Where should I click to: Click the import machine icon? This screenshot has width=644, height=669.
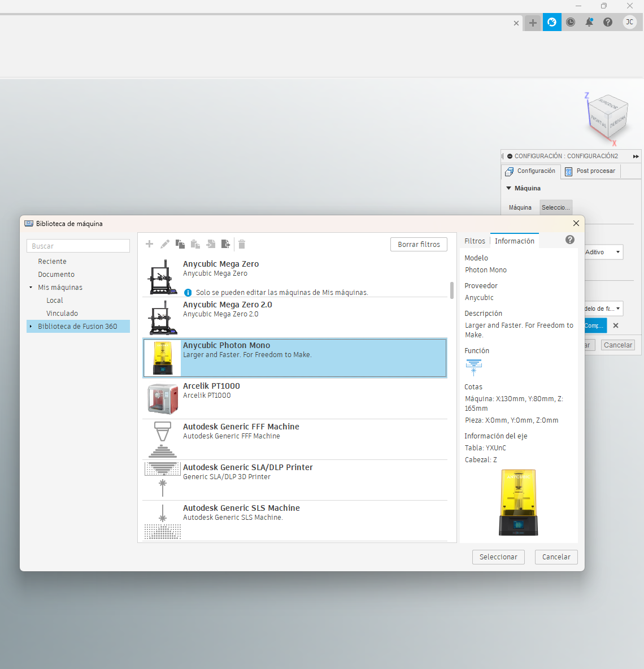pyautogui.click(x=211, y=244)
